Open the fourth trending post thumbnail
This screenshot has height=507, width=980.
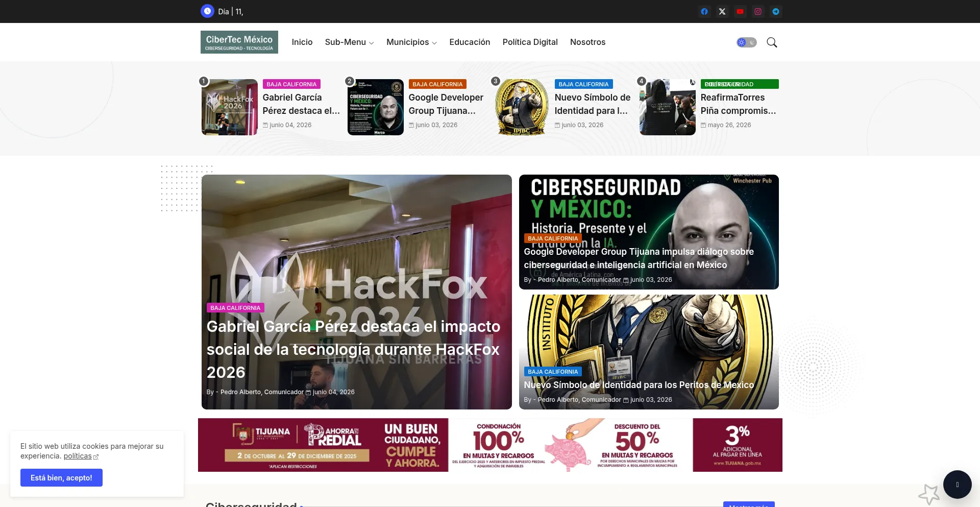click(x=668, y=107)
